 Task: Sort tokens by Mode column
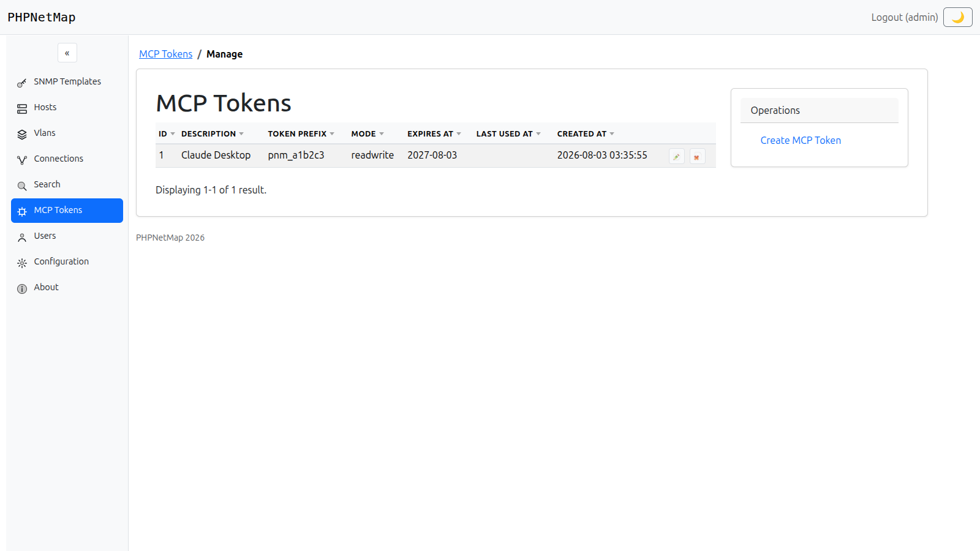367,133
